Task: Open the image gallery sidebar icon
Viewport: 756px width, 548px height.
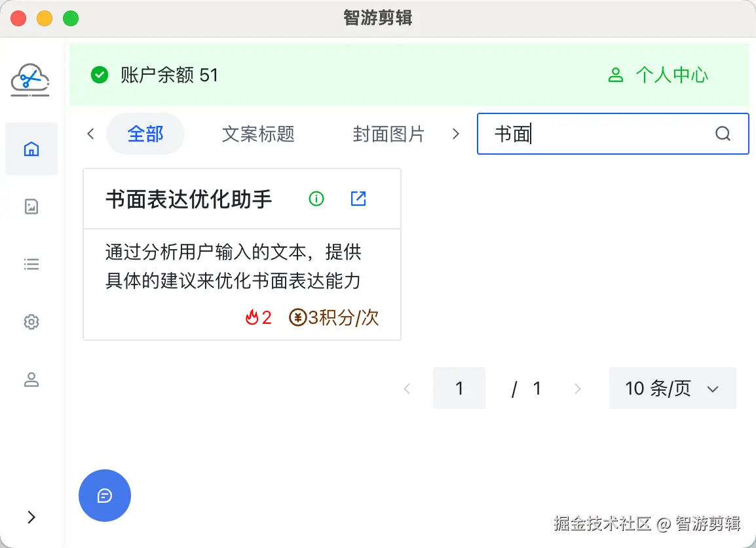Action: click(x=31, y=207)
